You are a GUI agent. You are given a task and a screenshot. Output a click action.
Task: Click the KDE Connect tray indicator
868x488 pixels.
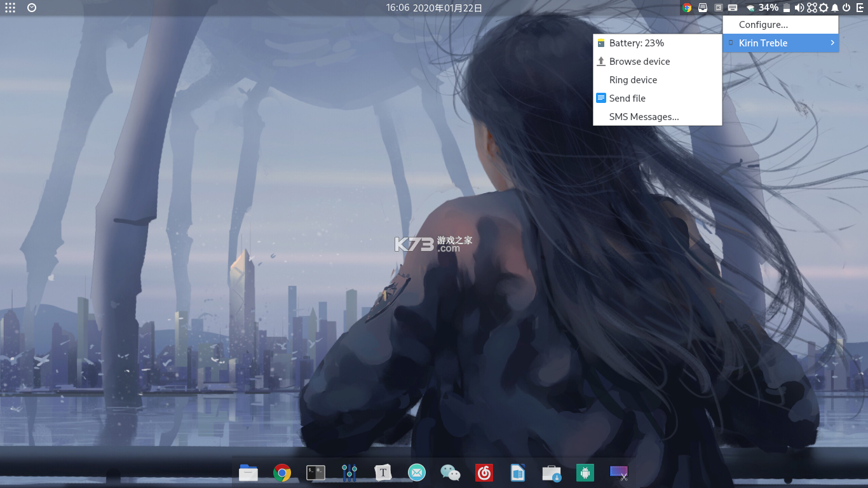[x=719, y=8]
